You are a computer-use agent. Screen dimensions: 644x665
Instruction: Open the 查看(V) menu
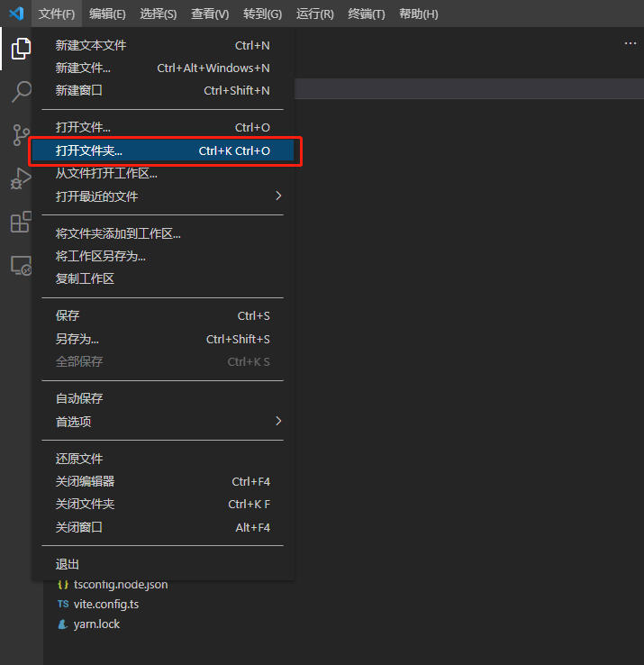(210, 14)
